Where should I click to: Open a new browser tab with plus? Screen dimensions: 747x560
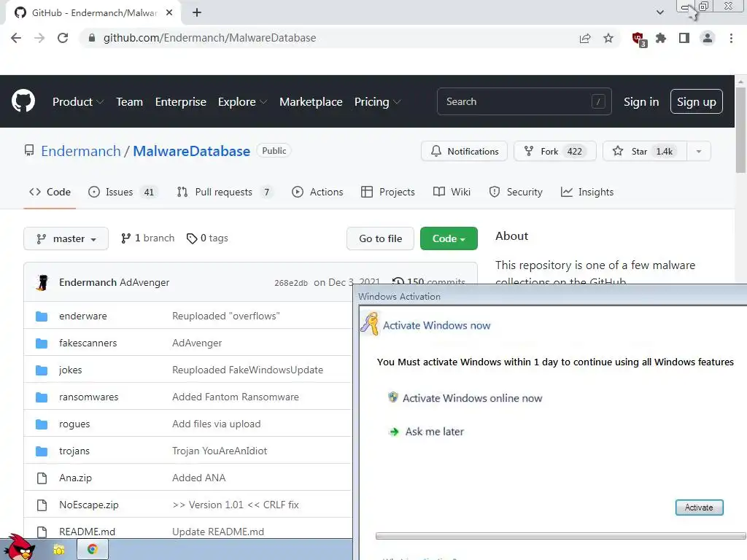(x=197, y=12)
